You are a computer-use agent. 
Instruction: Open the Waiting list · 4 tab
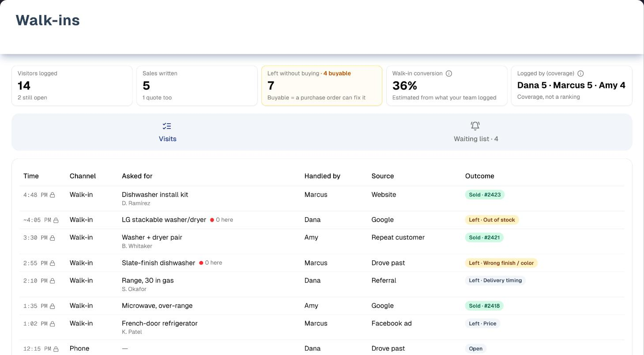pyautogui.click(x=476, y=132)
